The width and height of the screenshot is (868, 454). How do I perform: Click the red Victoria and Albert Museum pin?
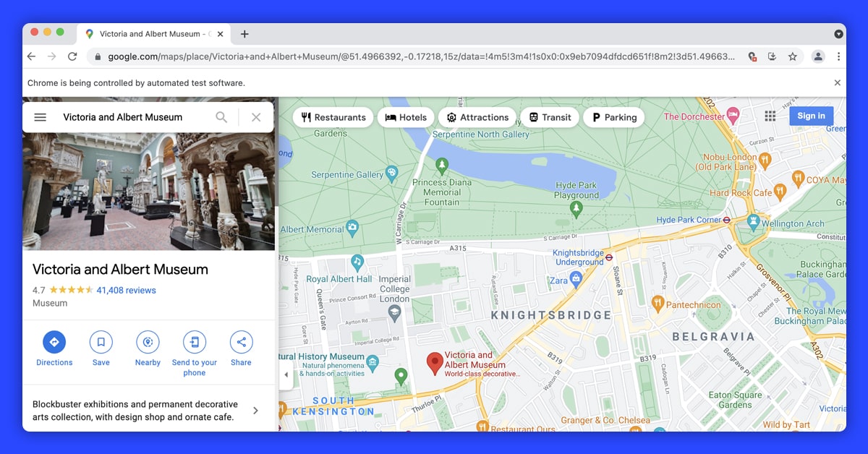pyautogui.click(x=435, y=364)
